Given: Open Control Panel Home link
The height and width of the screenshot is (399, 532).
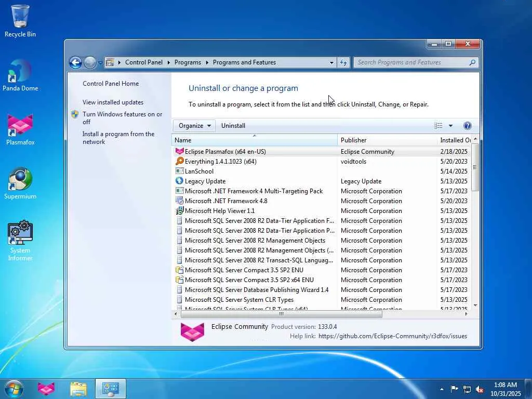Looking at the screenshot, I should [111, 84].
